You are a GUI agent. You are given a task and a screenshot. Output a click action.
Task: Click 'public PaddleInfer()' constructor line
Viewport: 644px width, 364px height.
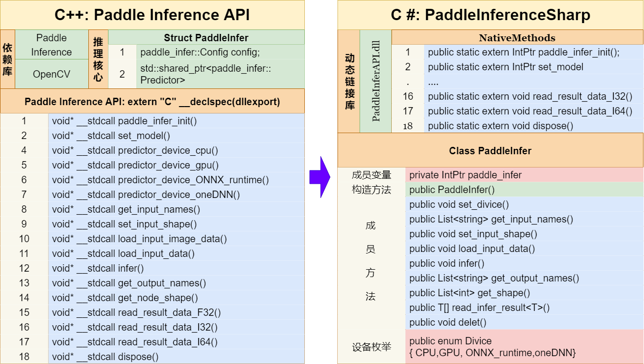pyautogui.click(x=524, y=190)
